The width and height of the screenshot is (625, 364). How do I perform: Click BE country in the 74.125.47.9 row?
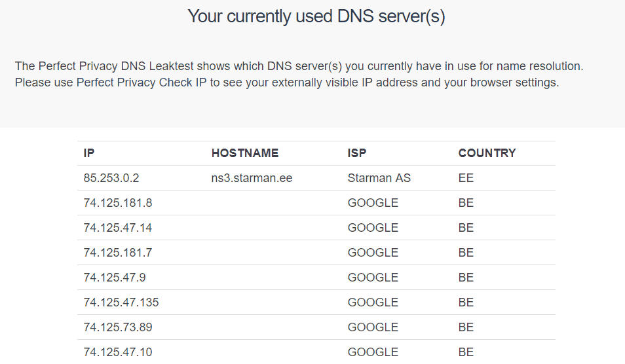click(x=466, y=277)
